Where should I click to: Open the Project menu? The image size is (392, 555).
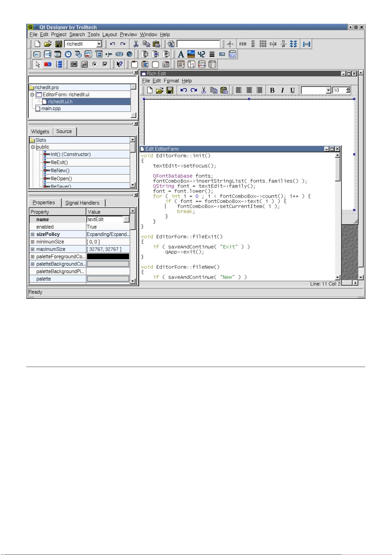pos(59,35)
